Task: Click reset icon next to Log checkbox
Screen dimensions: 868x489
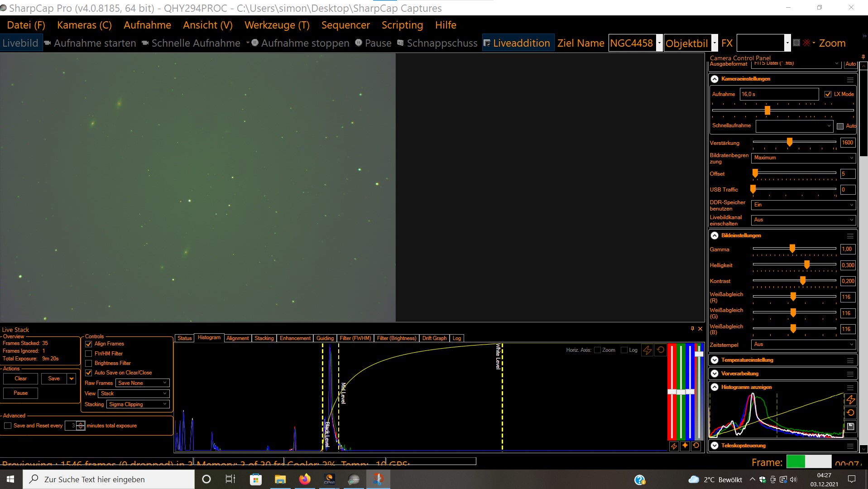Action: pyautogui.click(x=661, y=350)
